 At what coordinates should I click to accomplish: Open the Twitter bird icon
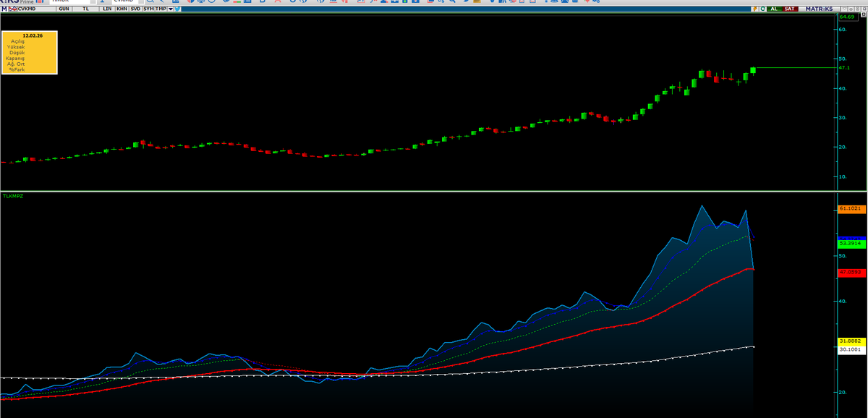click(177, 9)
